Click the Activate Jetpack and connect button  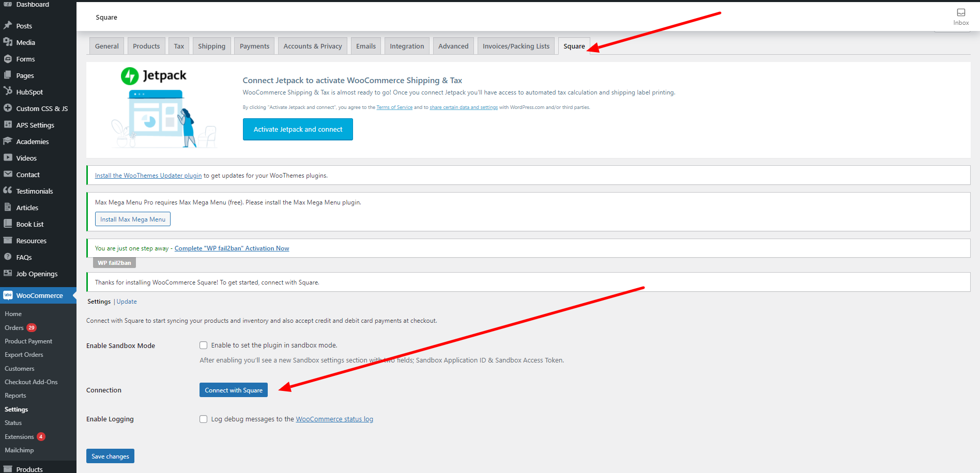point(298,129)
